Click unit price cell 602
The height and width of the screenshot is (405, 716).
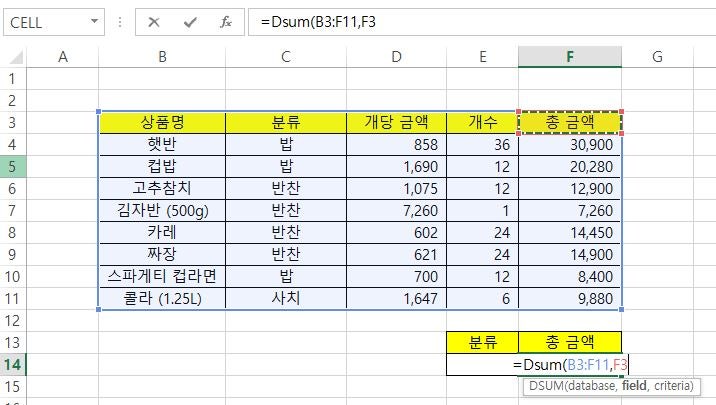pyautogui.click(x=396, y=232)
